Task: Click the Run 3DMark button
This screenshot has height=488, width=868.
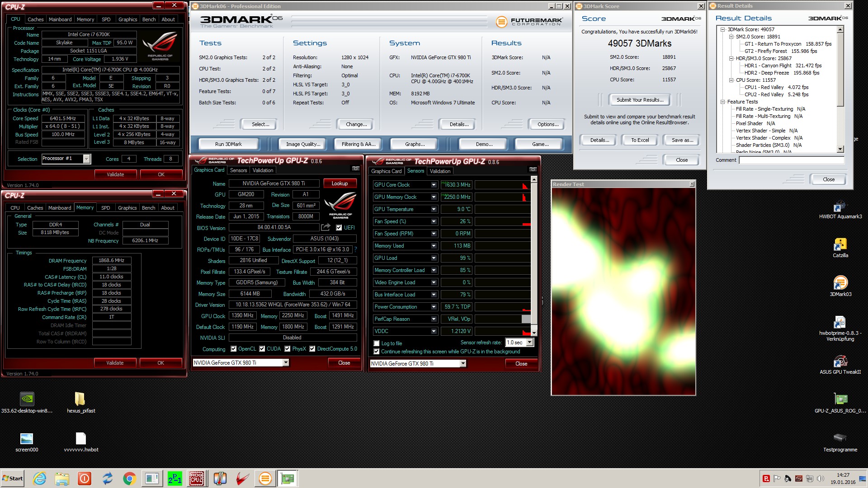Action: tap(228, 144)
